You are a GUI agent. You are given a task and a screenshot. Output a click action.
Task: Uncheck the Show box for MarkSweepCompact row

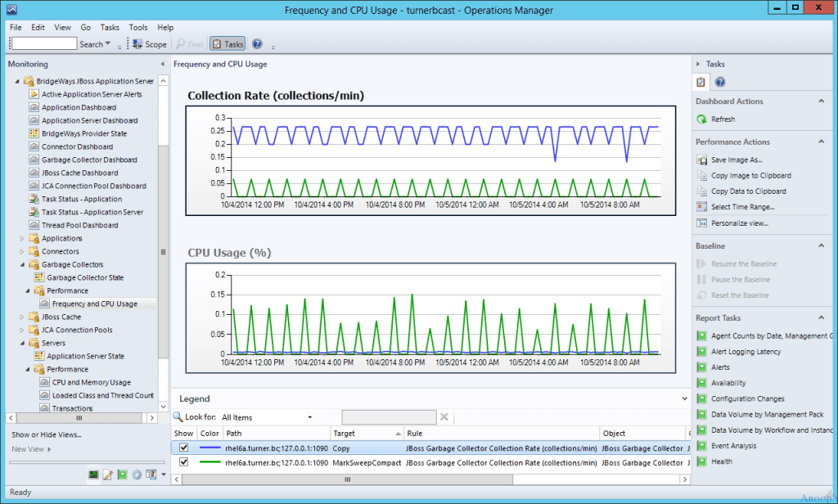[184, 462]
